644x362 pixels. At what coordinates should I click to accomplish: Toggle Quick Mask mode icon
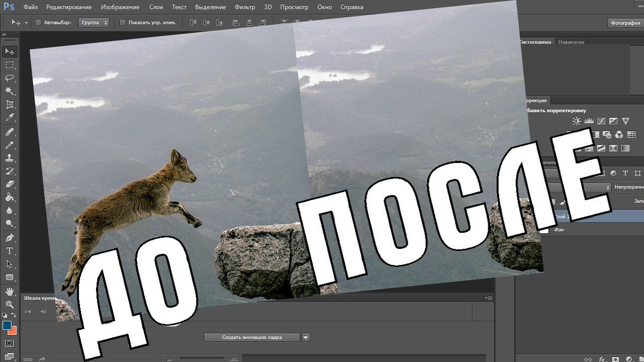click(10, 343)
